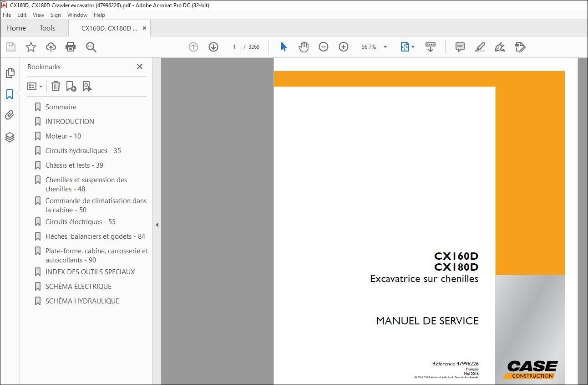The image size is (588, 385).
Task: Open the View menu
Action: [x=39, y=15]
